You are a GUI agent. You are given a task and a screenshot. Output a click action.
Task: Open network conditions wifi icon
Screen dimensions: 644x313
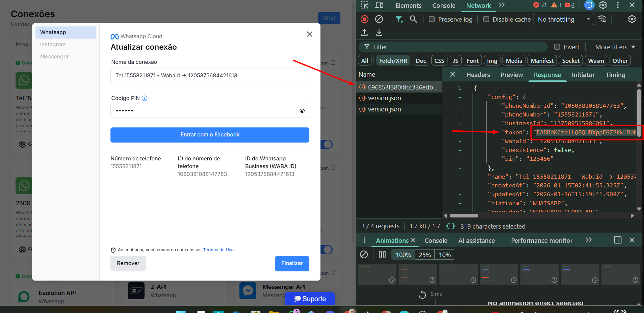[x=602, y=19]
